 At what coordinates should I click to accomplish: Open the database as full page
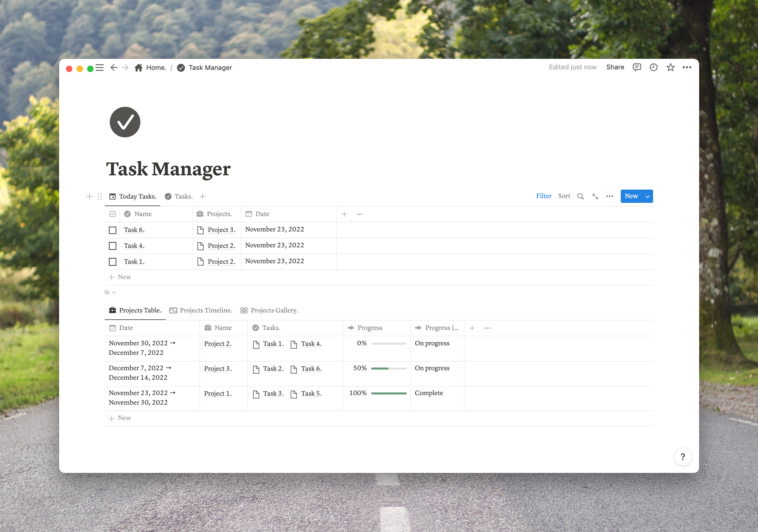click(595, 196)
